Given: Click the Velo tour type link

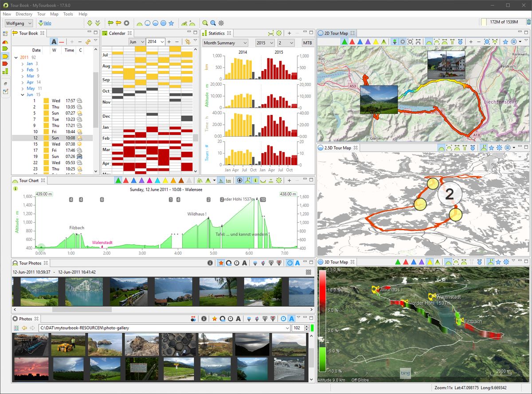Looking at the screenshot, I should (x=47, y=23).
